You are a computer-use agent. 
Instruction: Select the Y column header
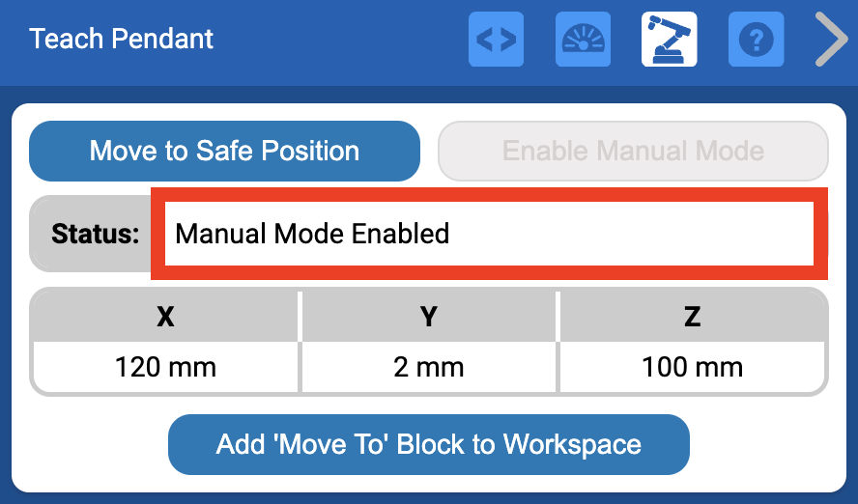click(429, 317)
